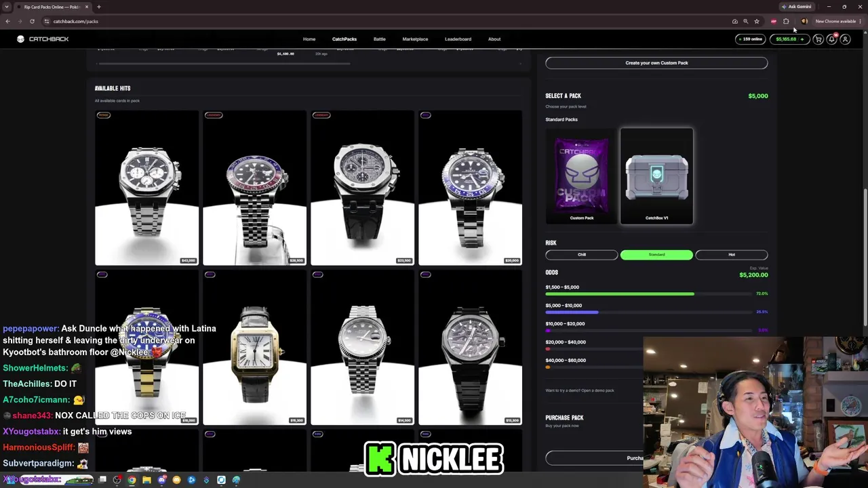Open the two-tone gold and blue watch
Viewport: 868px width, 488px height.
click(146, 348)
